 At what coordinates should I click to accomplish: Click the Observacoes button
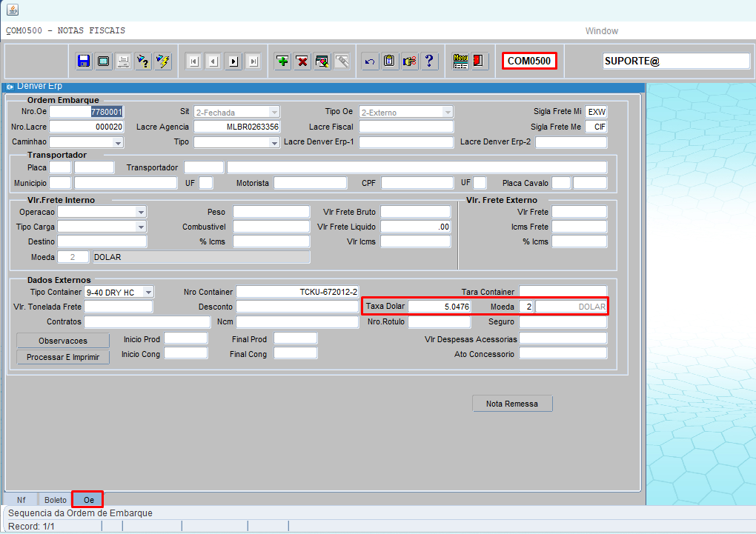pyautogui.click(x=63, y=341)
